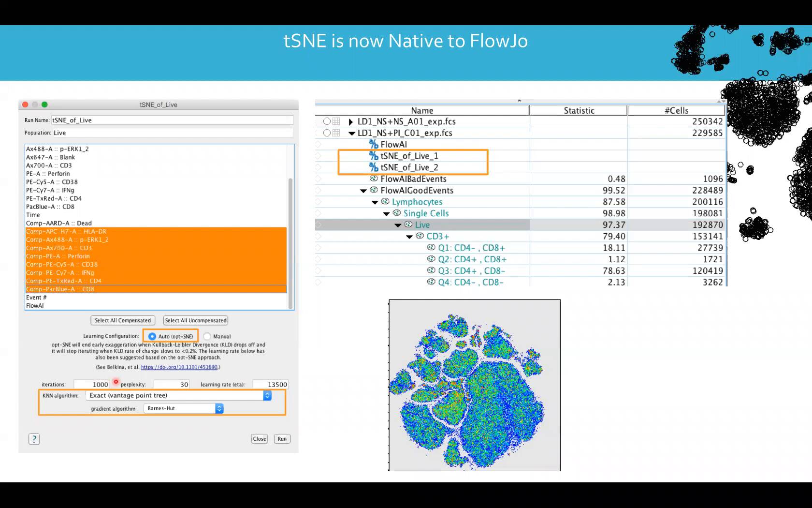Click the parameter list scrollbar
The width and height of the screenshot is (812, 508).
[x=290, y=243]
